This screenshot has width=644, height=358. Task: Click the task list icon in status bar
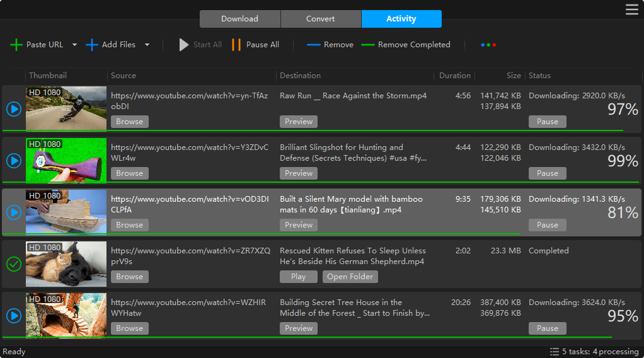coord(555,351)
